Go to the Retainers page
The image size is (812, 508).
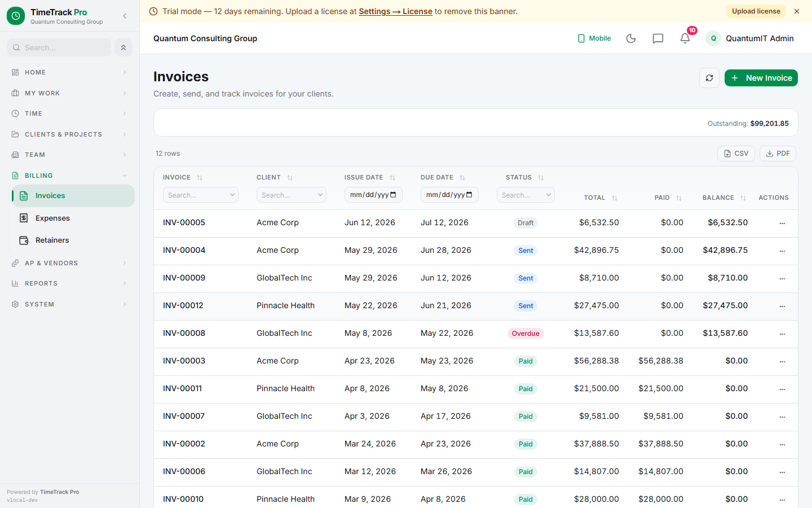(x=73, y=240)
